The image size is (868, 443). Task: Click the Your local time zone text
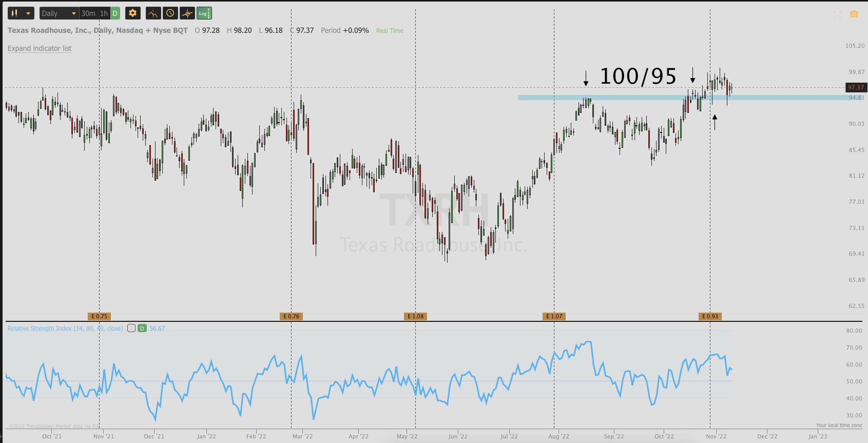click(839, 425)
